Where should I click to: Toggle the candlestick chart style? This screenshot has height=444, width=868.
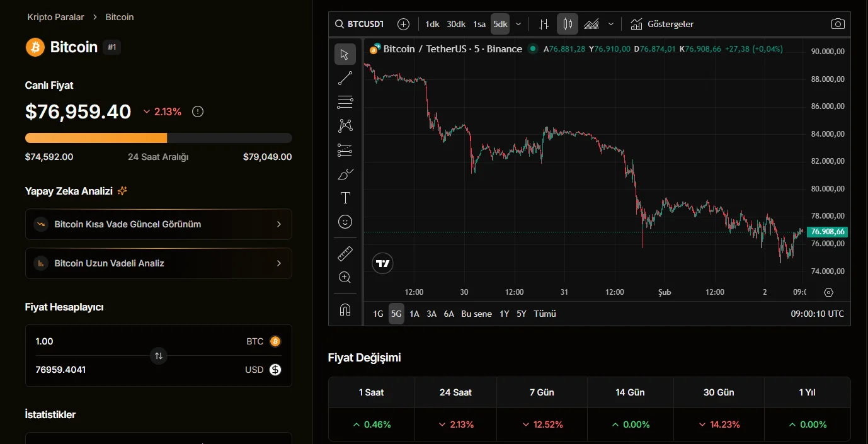568,24
